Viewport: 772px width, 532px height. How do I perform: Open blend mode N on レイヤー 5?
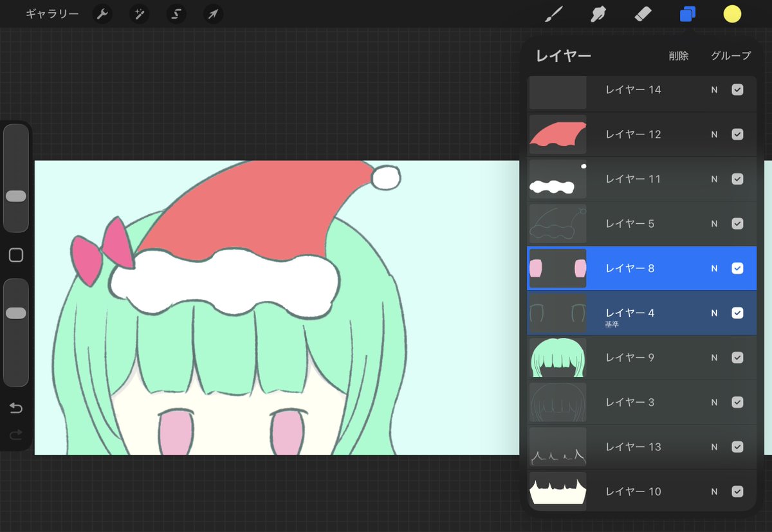(x=713, y=224)
